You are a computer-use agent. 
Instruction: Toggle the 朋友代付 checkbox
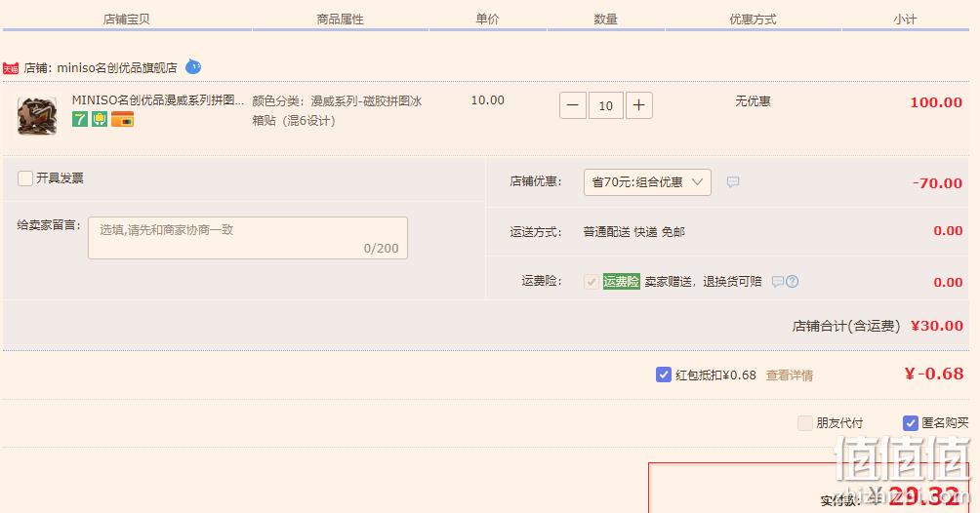pyautogui.click(x=805, y=423)
